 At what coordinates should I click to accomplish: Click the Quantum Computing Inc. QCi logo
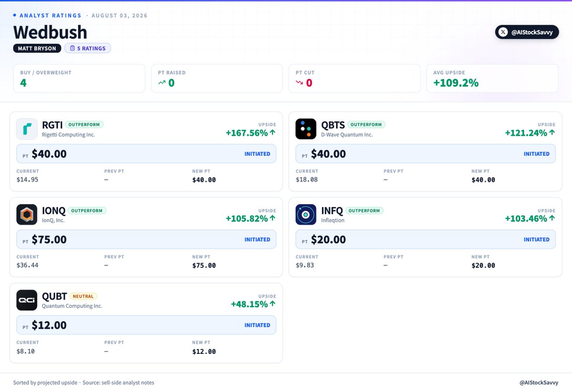click(x=27, y=301)
